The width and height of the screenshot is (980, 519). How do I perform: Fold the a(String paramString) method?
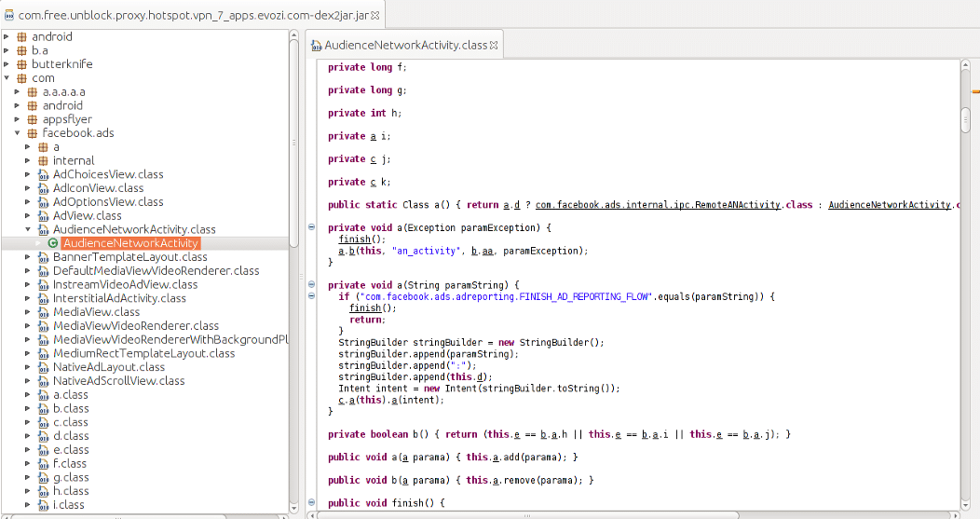click(x=311, y=284)
